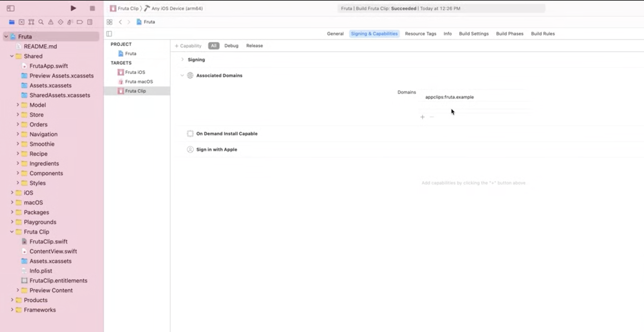Open the Find navigator magnifier icon
644x332 pixels.
pyautogui.click(x=41, y=22)
